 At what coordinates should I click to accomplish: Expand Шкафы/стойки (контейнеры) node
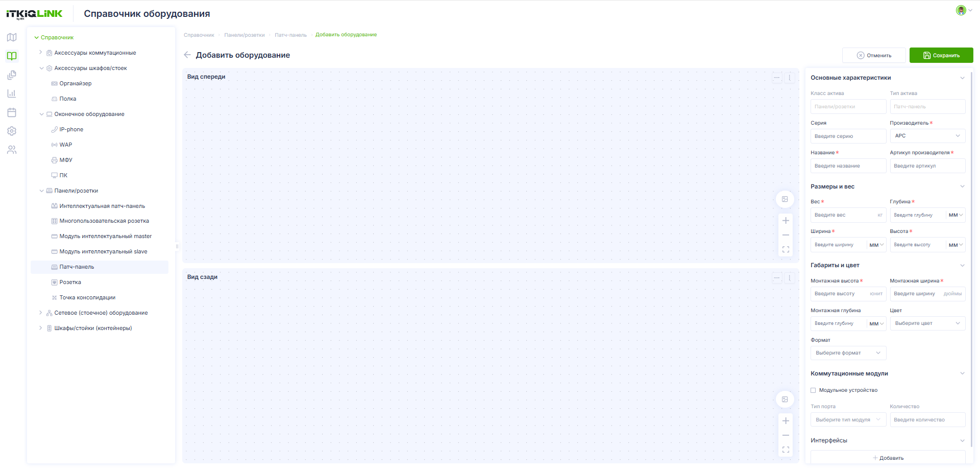(x=41, y=327)
